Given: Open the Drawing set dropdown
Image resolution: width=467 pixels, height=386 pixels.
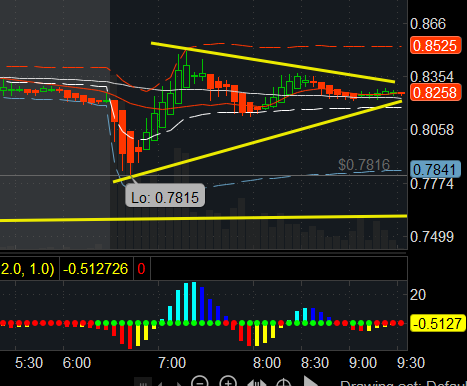Looking at the screenshot, I should tap(403, 383).
